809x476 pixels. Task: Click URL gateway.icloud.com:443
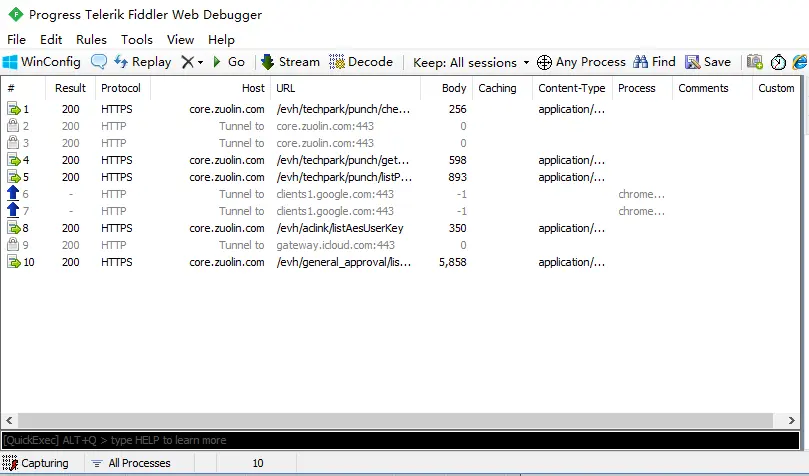pos(335,245)
